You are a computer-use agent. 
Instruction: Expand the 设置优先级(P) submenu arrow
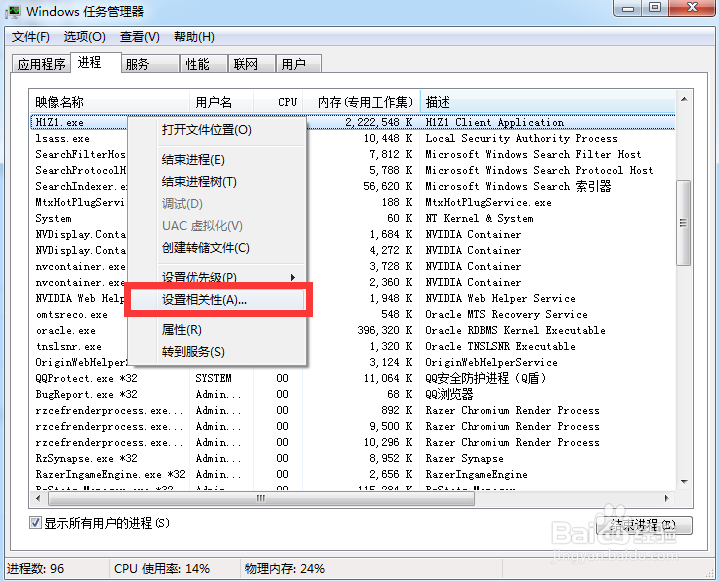[293, 277]
